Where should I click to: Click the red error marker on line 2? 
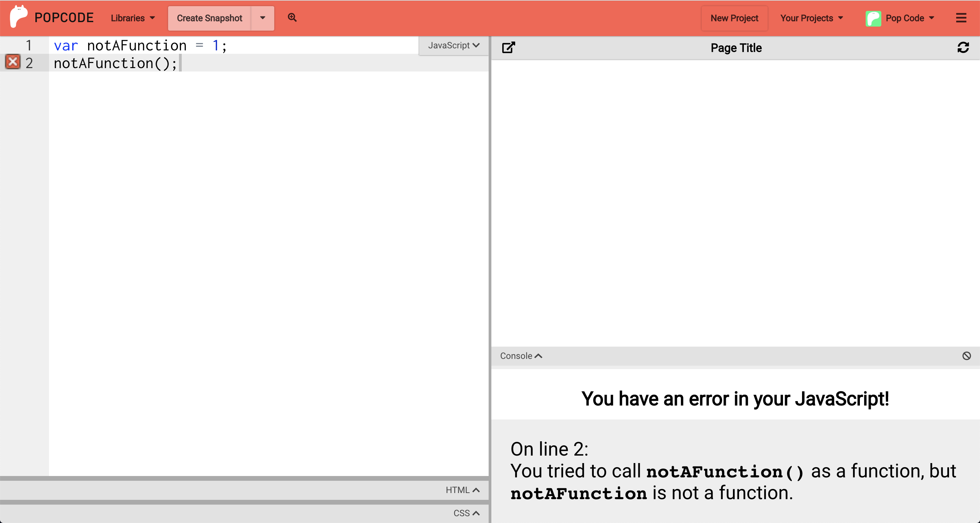(x=13, y=62)
